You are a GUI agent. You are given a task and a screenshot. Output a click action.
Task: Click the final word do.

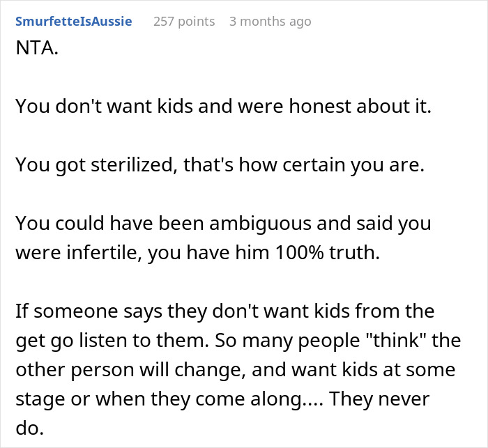click(x=29, y=428)
